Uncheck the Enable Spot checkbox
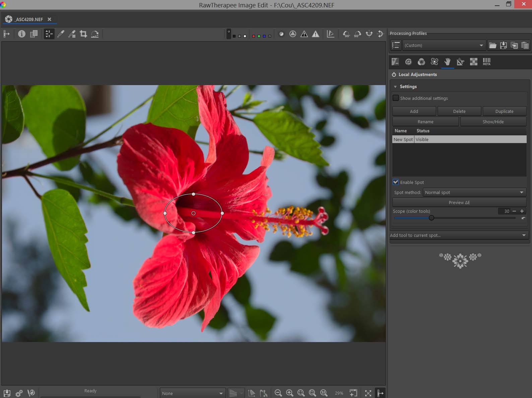This screenshot has height=398, width=532. click(x=396, y=182)
